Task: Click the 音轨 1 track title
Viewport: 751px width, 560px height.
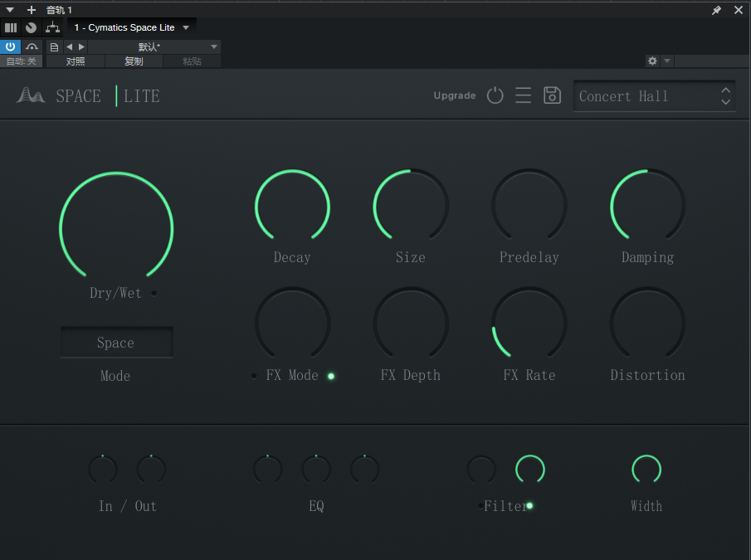Action: 58,10
